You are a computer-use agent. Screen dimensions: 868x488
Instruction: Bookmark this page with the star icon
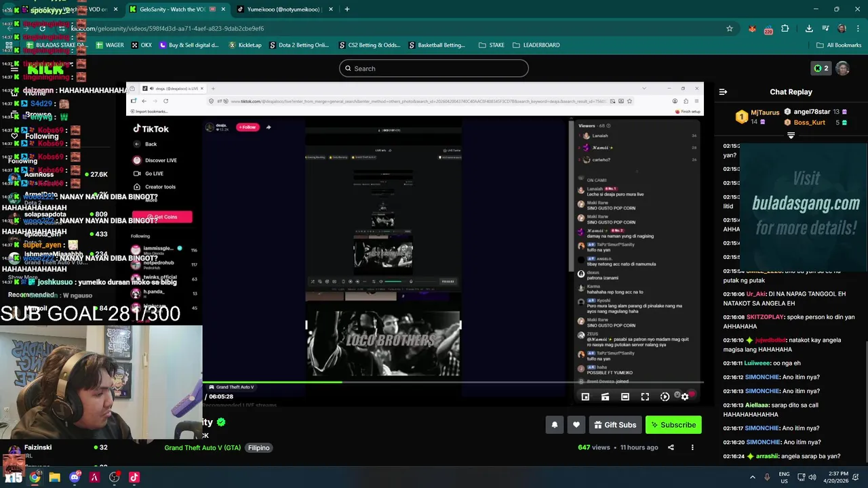729,28
